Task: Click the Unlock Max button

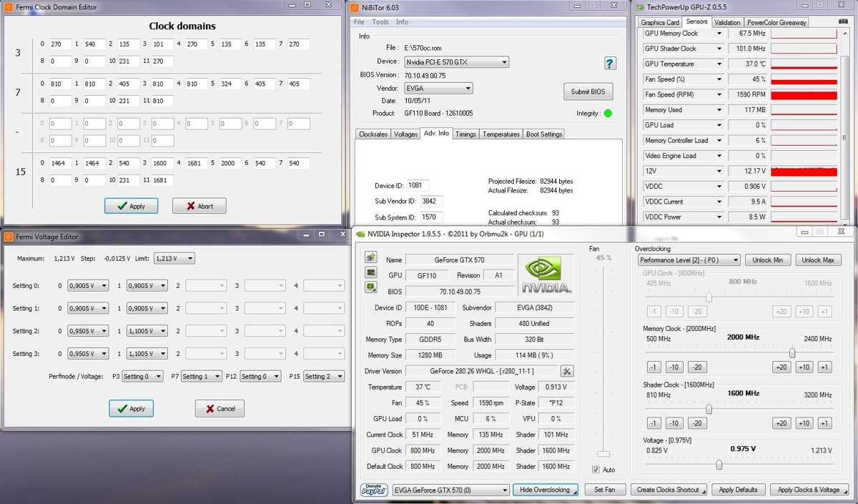Action: click(x=817, y=260)
